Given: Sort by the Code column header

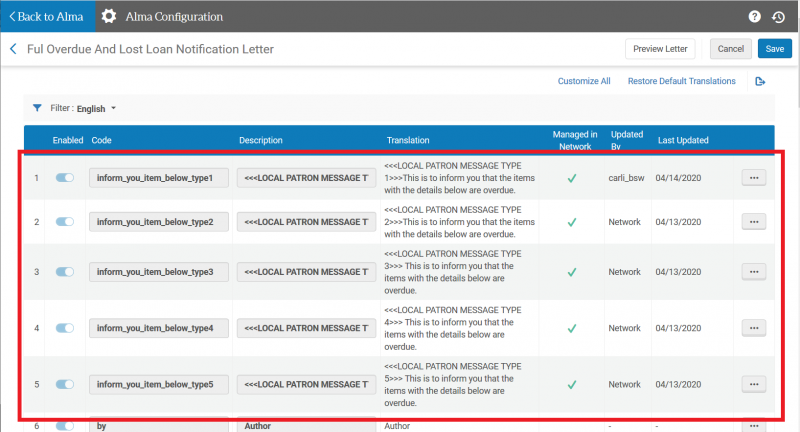Looking at the screenshot, I should pyautogui.click(x=102, y=140).
